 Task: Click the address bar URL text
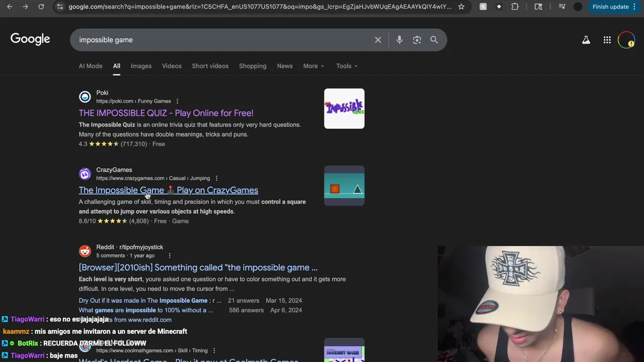point(260,7)
